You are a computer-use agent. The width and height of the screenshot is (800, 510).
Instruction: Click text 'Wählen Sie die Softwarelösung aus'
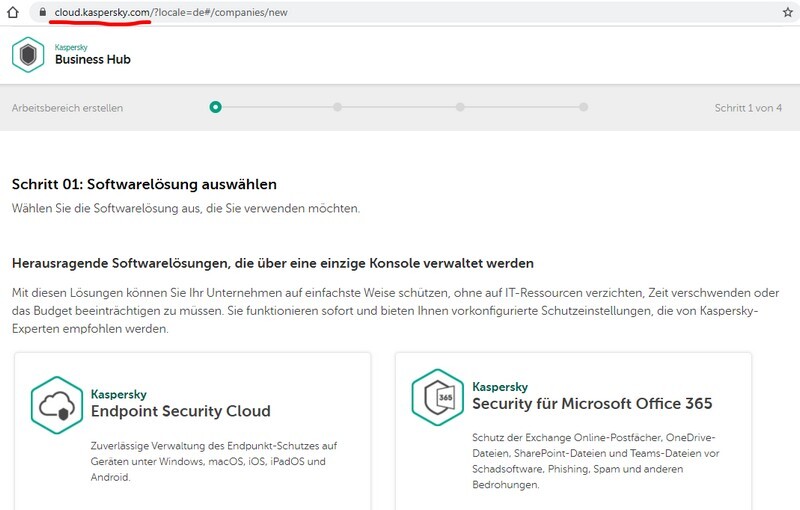(x=107, y=209)
